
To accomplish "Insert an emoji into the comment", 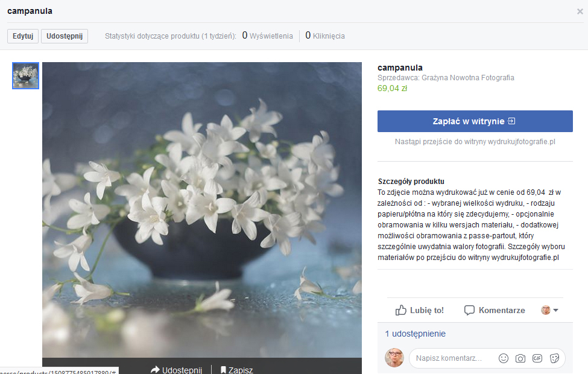I will point(504,358).
